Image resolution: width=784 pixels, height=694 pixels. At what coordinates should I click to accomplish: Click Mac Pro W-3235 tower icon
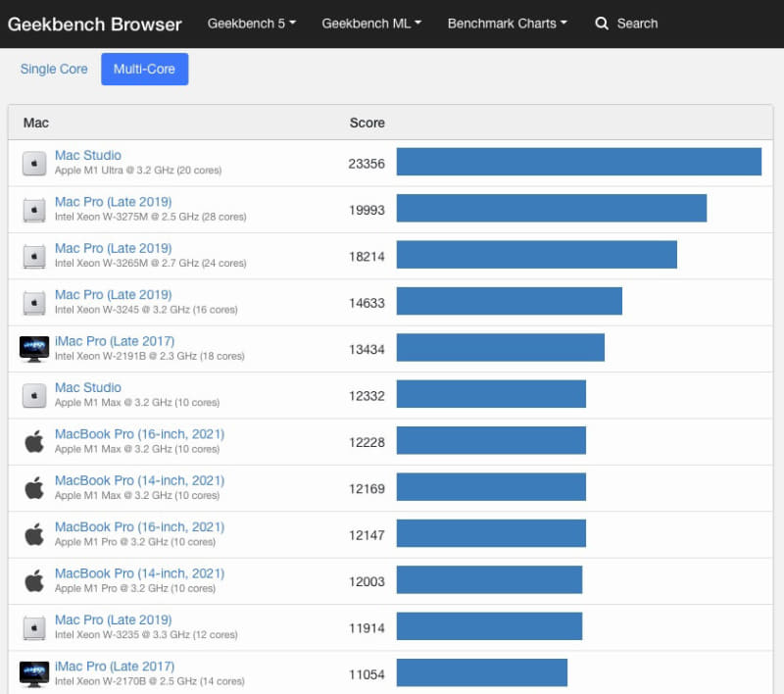click(34, 628)
